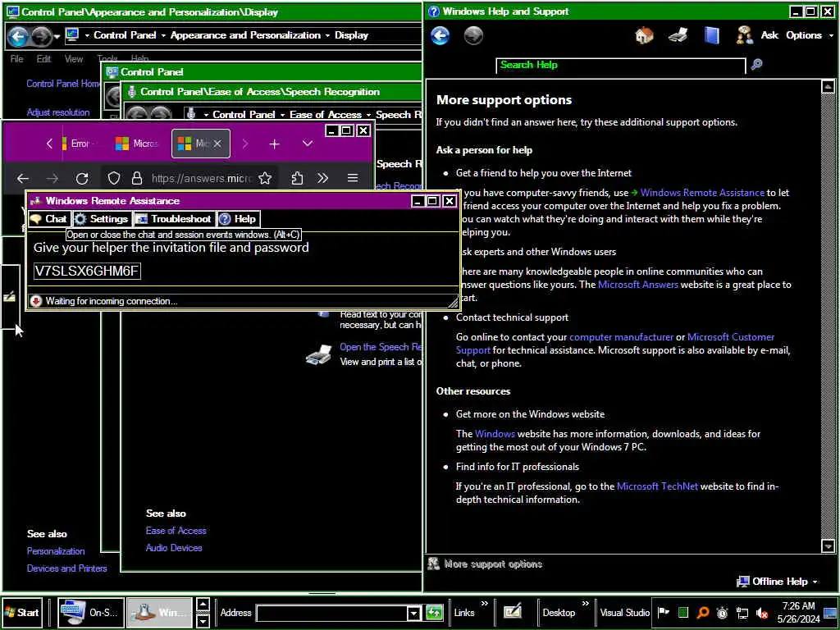Click the Ask person icon in Help
This screenshot has width=840, height=630.
tap(744, 35)
